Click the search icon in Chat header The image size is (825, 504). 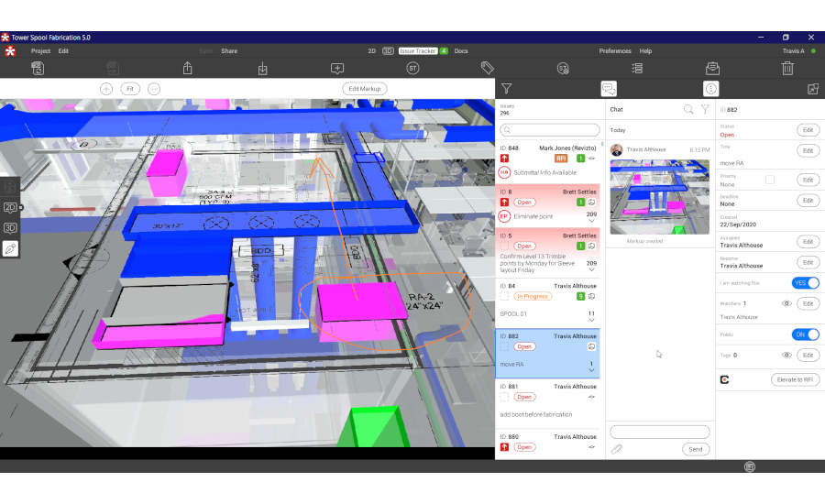(688, 109)
